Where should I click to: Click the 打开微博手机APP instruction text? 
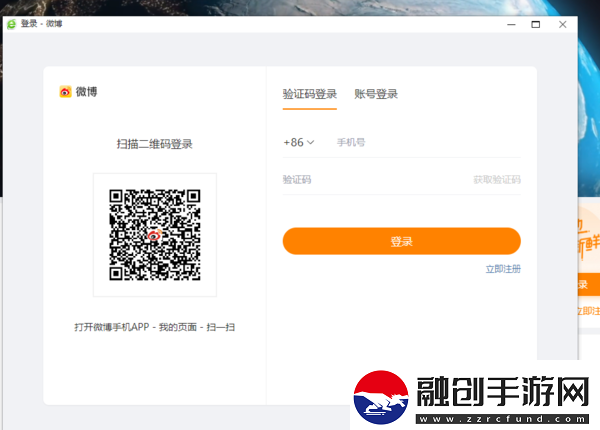click(155, 327)
